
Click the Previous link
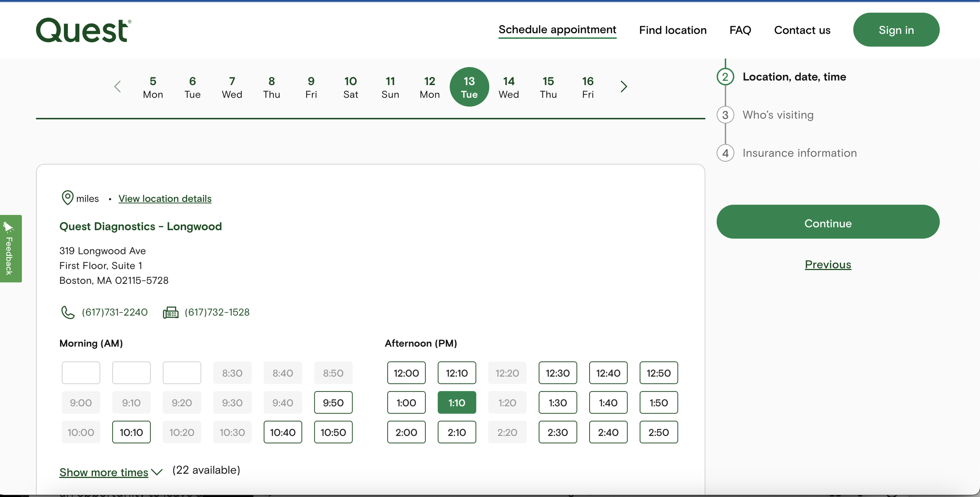828,265
